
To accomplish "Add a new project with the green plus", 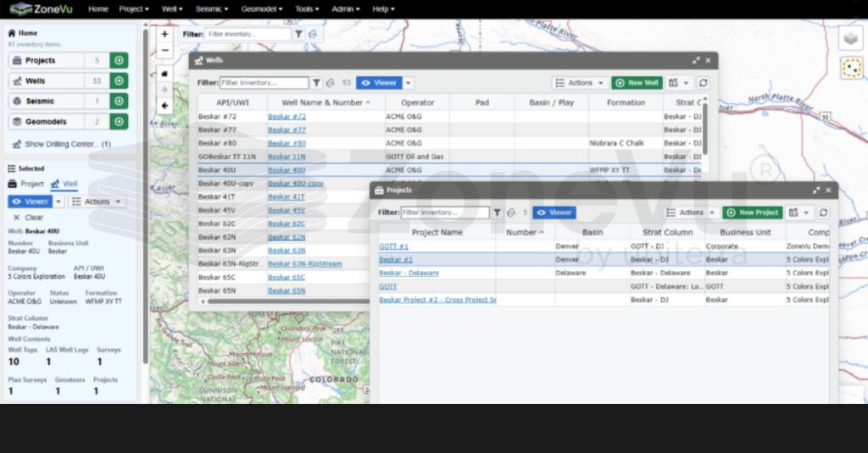I will click(x=119, y=60).
